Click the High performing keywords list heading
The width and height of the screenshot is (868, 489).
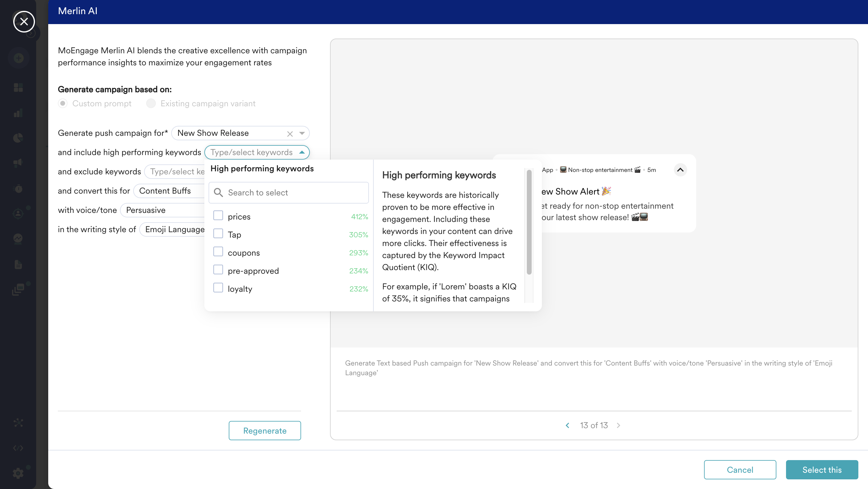262,168
